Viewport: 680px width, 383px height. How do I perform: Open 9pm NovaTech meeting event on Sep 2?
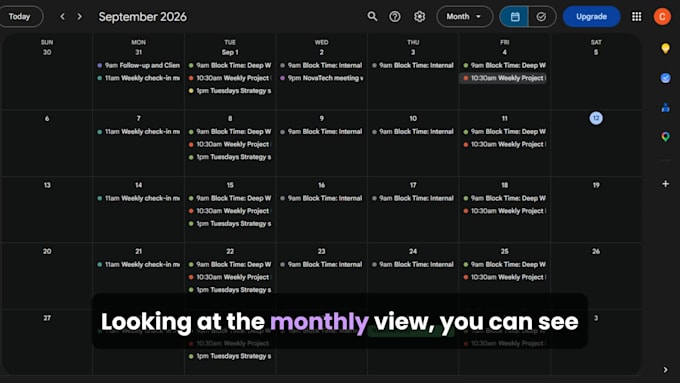(321, 78)
